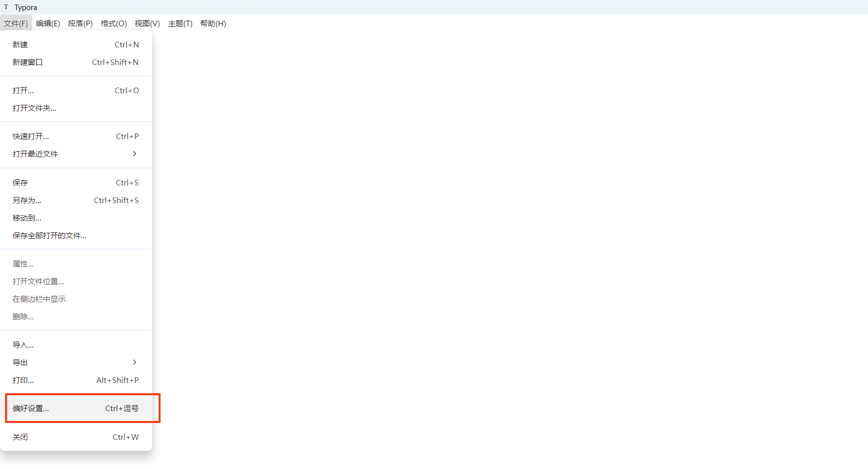Expand the 导出 submenu arrow

(x=134, y=363)
